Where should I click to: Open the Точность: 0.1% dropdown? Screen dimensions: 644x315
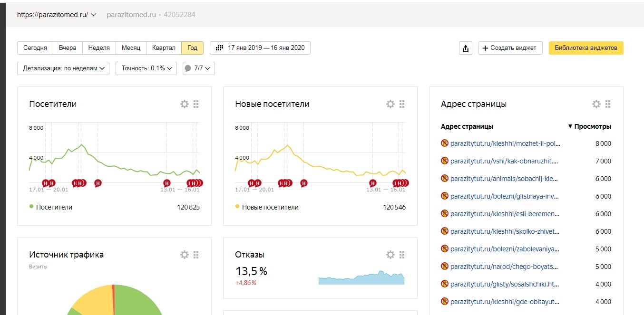[x=146, y=68]
